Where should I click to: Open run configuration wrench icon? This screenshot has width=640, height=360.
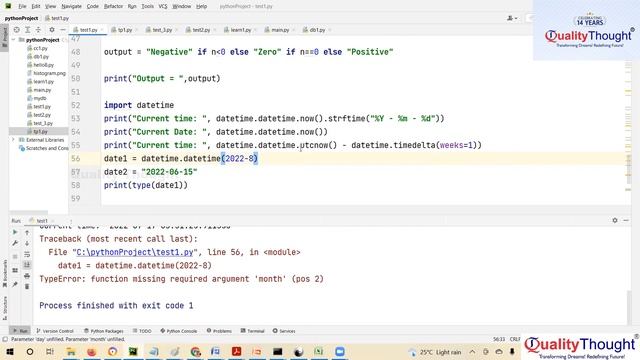(x=15, y=243)
